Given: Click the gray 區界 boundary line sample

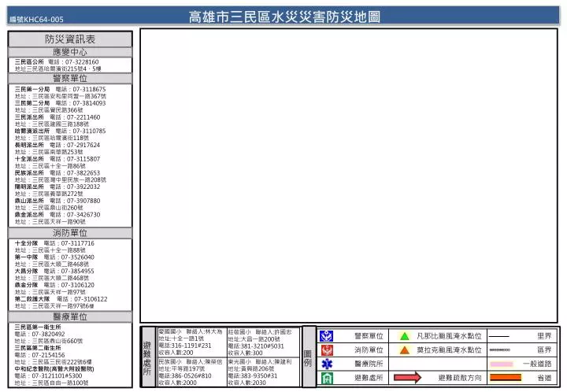Looking at the screenshot, I should pyautogui.click(x=500, y=349).
